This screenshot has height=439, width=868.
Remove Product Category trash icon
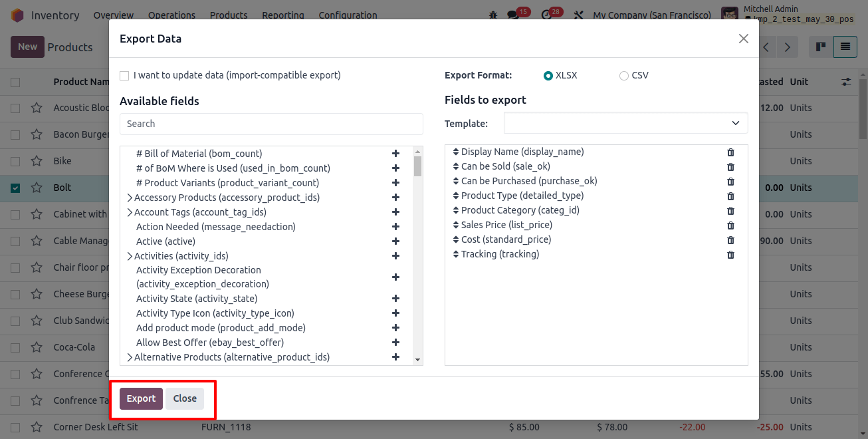(730, 211)
